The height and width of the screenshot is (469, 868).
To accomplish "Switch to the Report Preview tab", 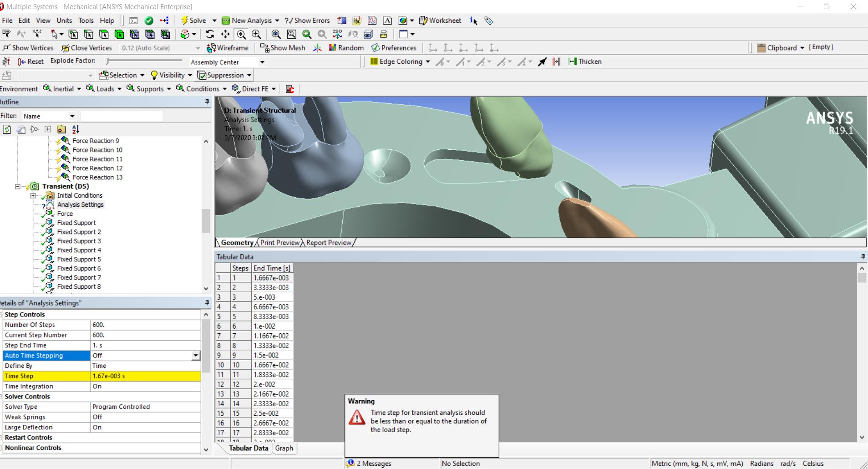I will 329,243.
